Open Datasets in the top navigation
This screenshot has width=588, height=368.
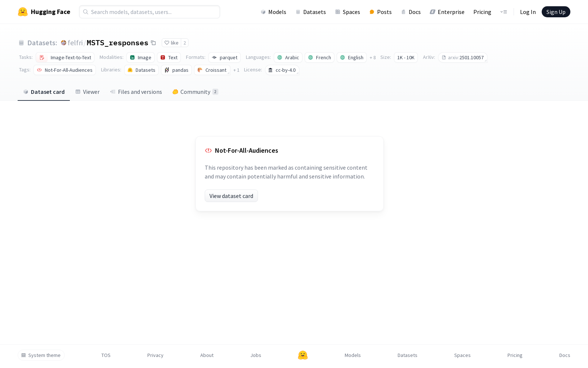[x=311, y=12]
